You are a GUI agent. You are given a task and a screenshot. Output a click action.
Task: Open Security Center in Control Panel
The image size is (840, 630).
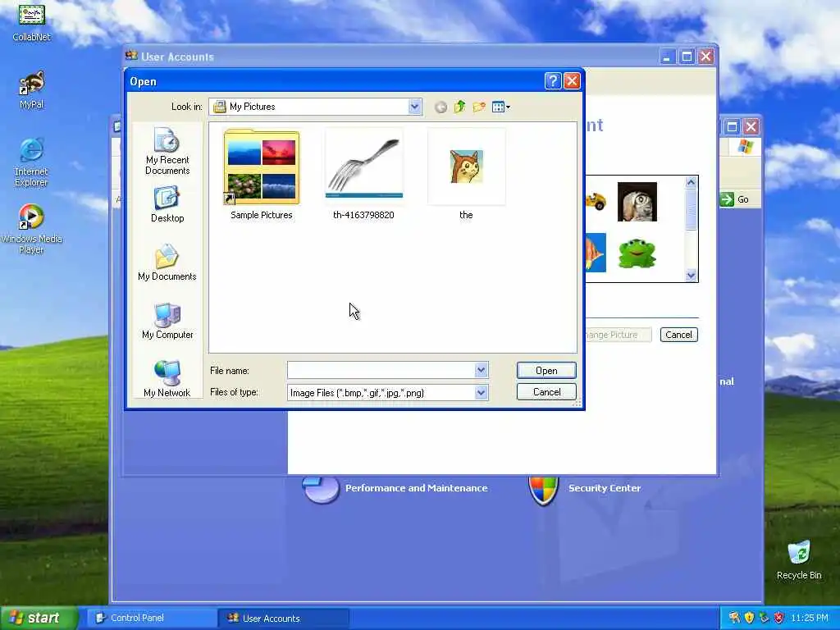coord(605,488)
